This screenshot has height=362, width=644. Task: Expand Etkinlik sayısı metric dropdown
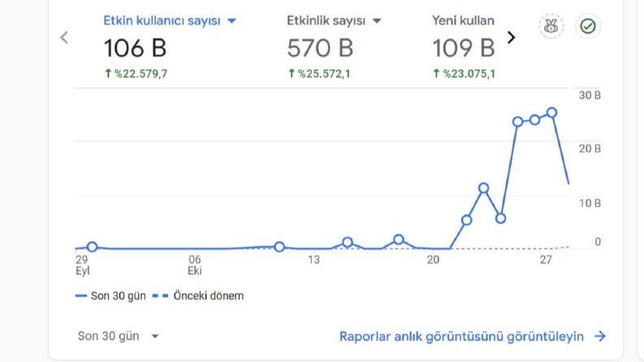(377, 20)
